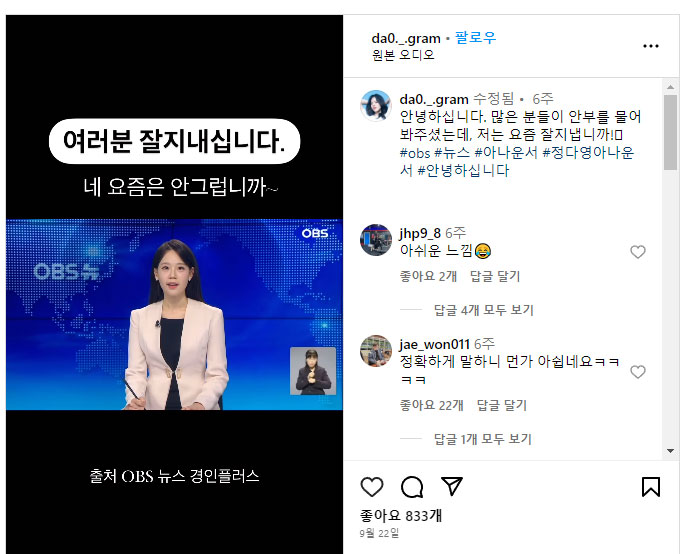Open jae_won011's profile avatar

tap(376, 351)
